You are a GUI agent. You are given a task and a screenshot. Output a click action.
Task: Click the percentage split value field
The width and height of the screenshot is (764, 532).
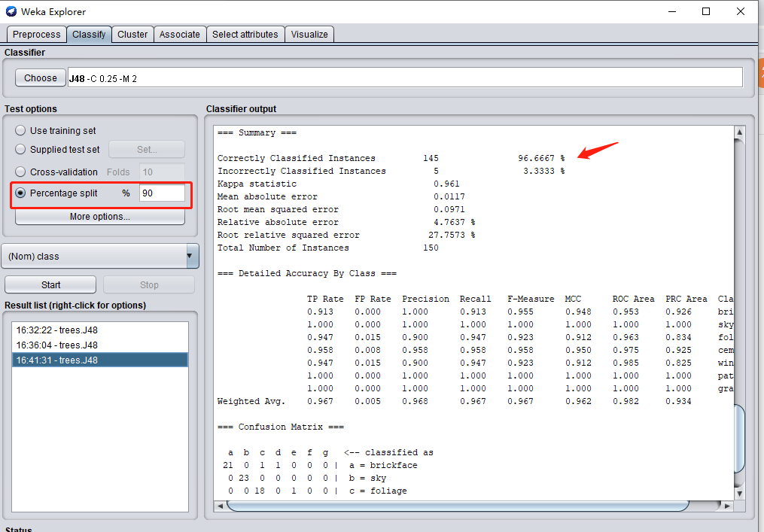click(162, 193)
